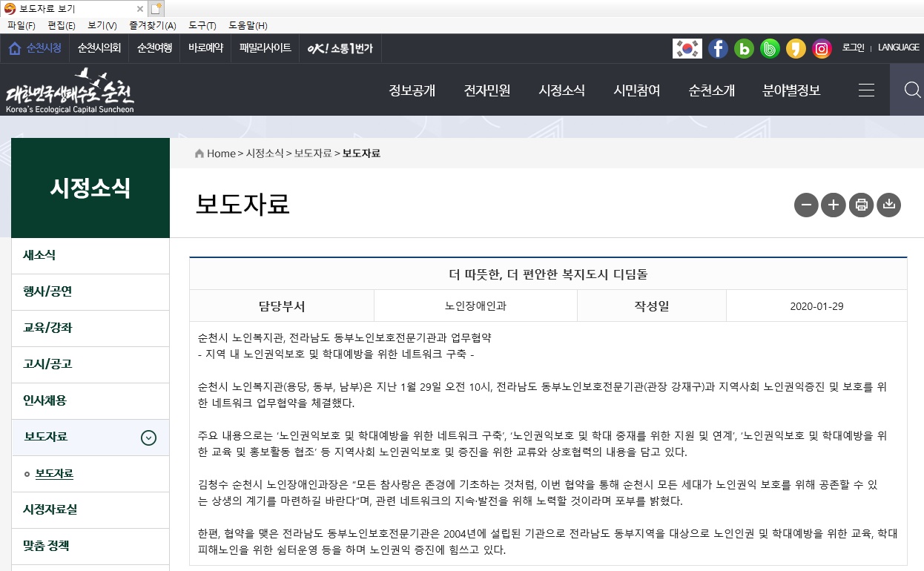Click the Korean flag icon

pos(687,49)
